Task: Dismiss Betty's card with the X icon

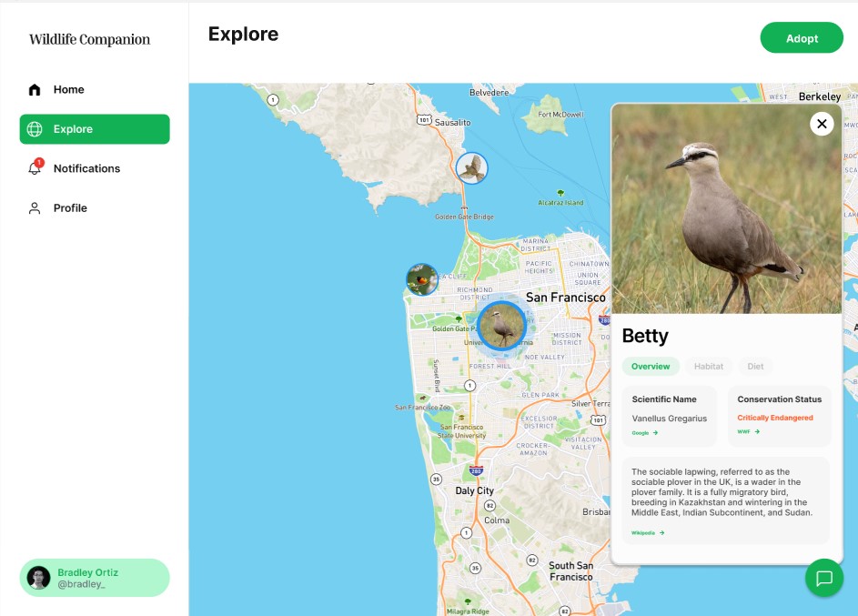Action: click(822, 124)
